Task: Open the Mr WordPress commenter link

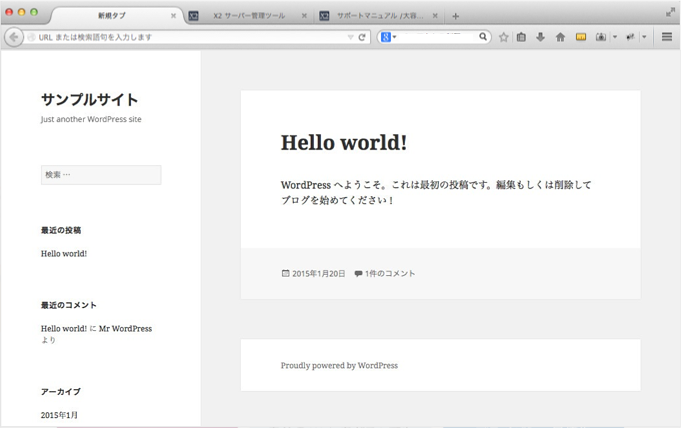Action: pos(126,328)
